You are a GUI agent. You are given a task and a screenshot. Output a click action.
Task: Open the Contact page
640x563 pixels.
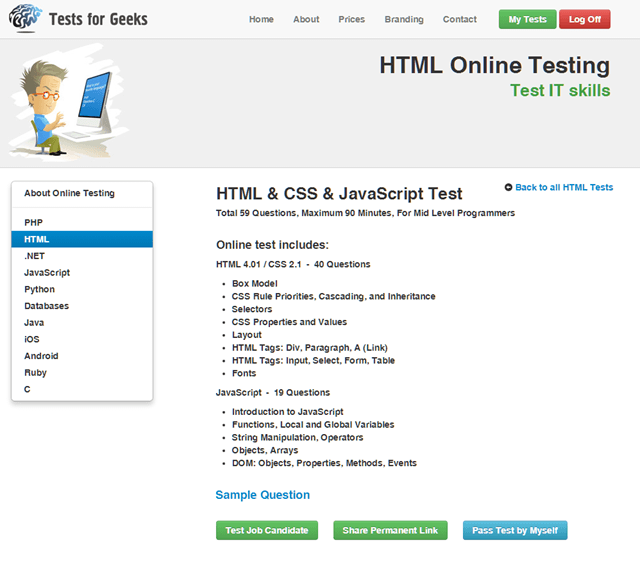(x=460, y=19)
